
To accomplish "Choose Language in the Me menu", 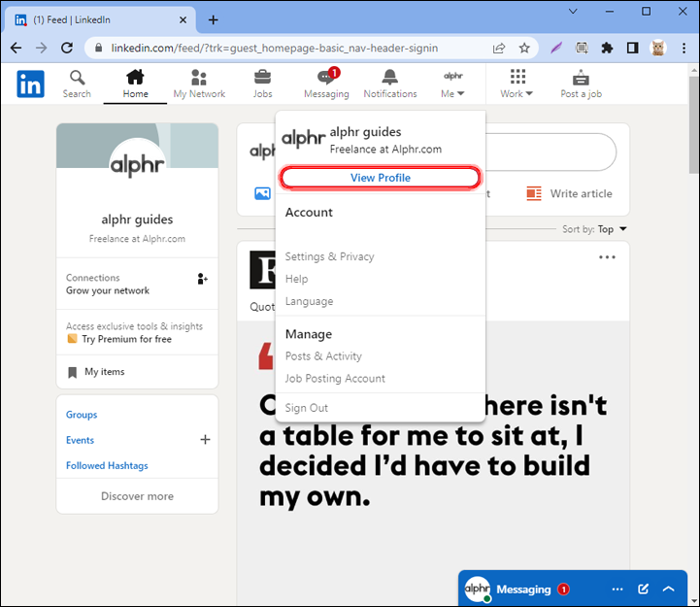I will tap(309, 301).
